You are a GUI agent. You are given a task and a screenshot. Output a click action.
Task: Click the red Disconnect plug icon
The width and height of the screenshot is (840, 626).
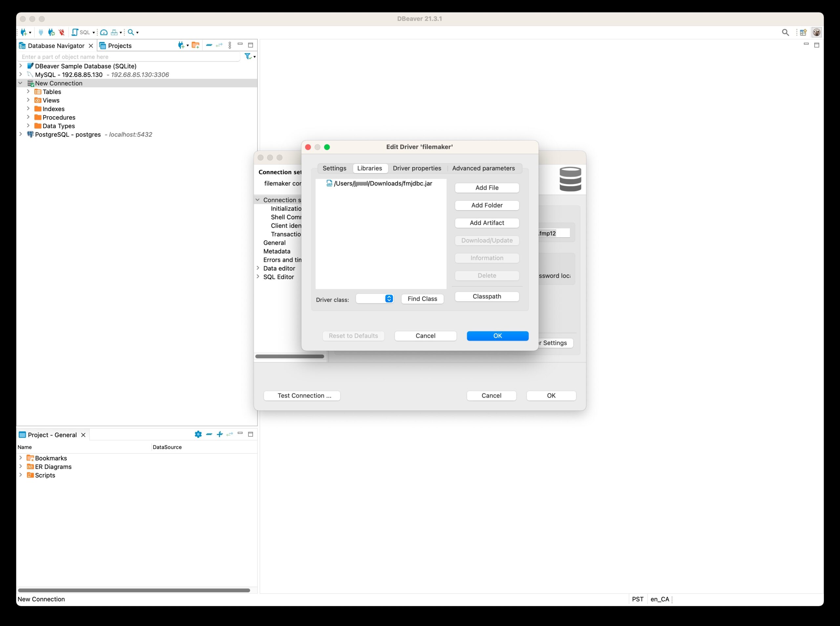(61, 32)
